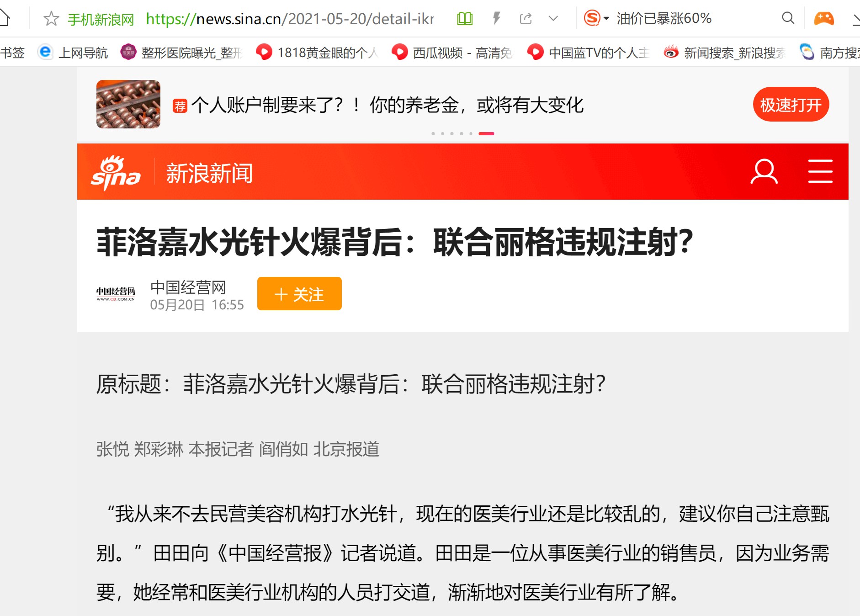This screenshot has width=860, height=616.
Task: Expand the address bar dropdown chevron
Action: pyautogui.click(x=553, y=19)
